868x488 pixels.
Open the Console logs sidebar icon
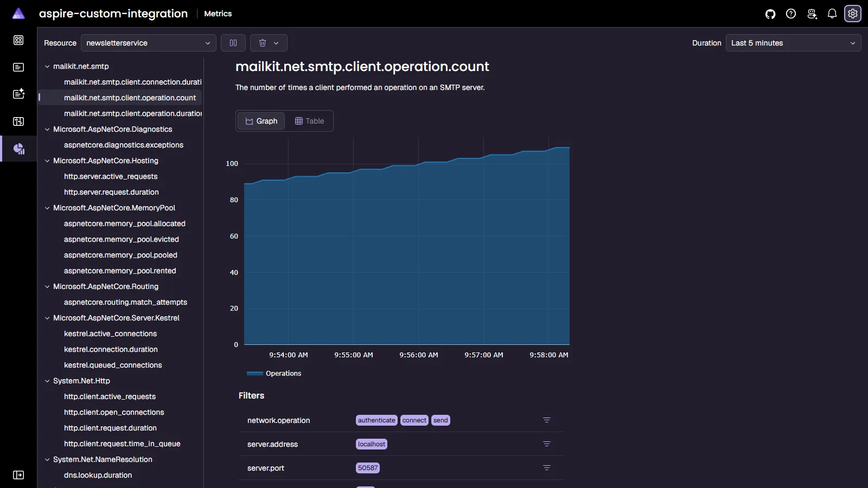click(18, 67)
